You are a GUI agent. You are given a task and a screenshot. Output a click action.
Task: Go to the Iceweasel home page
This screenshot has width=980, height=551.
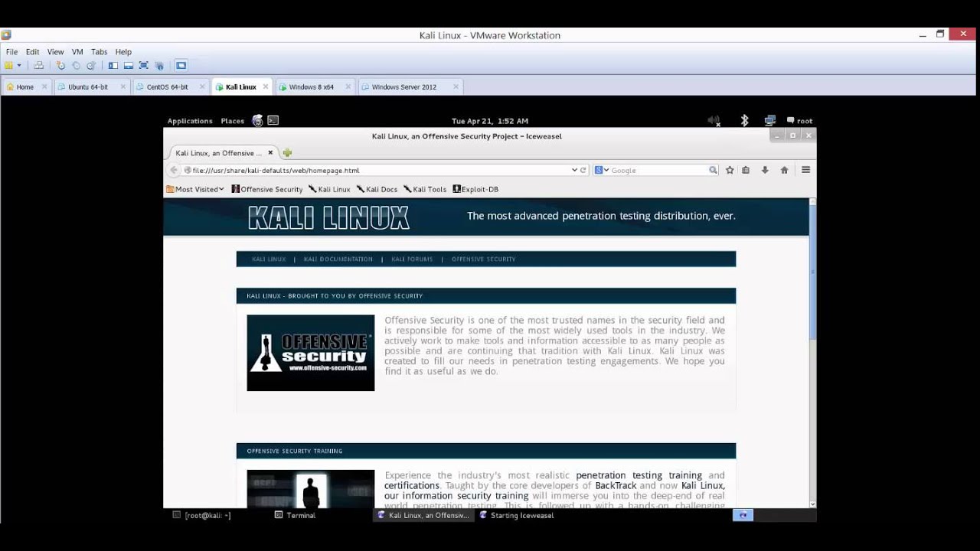click(x=784, y=171)
